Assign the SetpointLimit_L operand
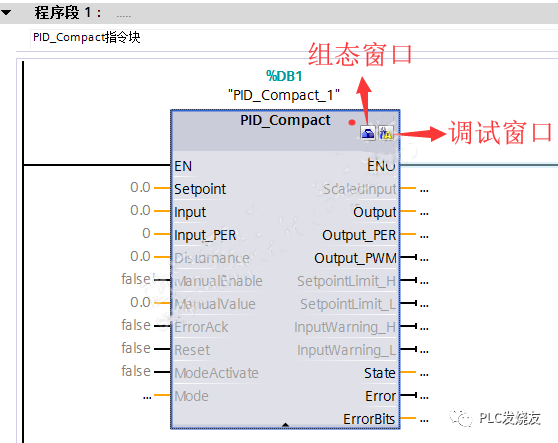The width and height of the screenshot is (558, 443). (x=424, y=306)
